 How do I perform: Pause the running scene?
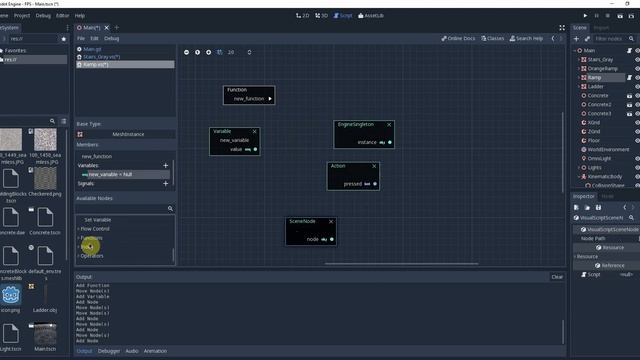pyautogui.click(x=596, y=16)
